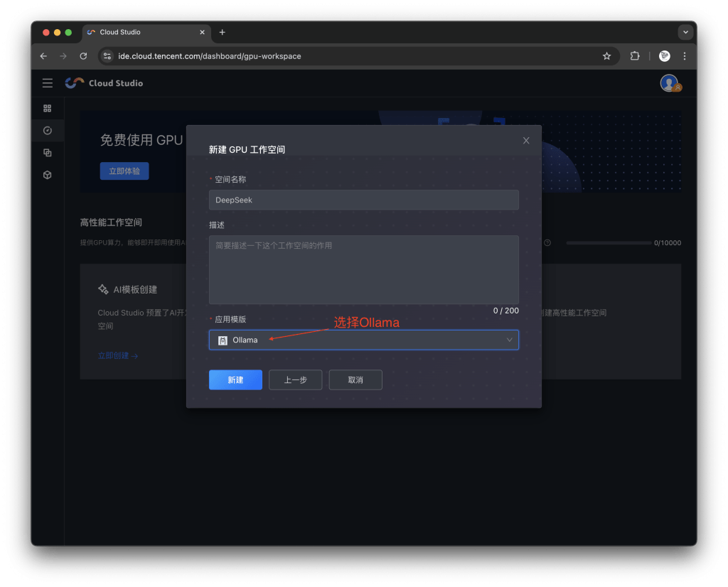Switch to the Cloud Studio browser tab
Viewport: 728px width, 587px height.
pyautogui.click(x=146, y=32)
